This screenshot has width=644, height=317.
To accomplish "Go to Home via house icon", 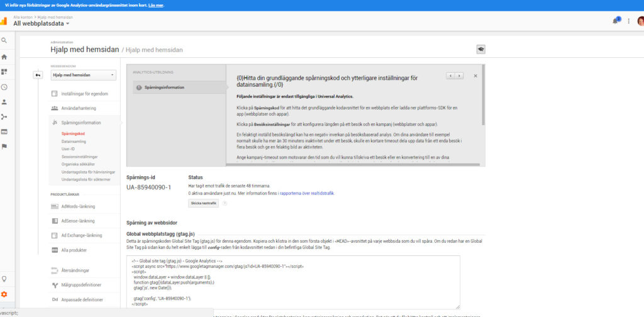I will coord(4,57).
